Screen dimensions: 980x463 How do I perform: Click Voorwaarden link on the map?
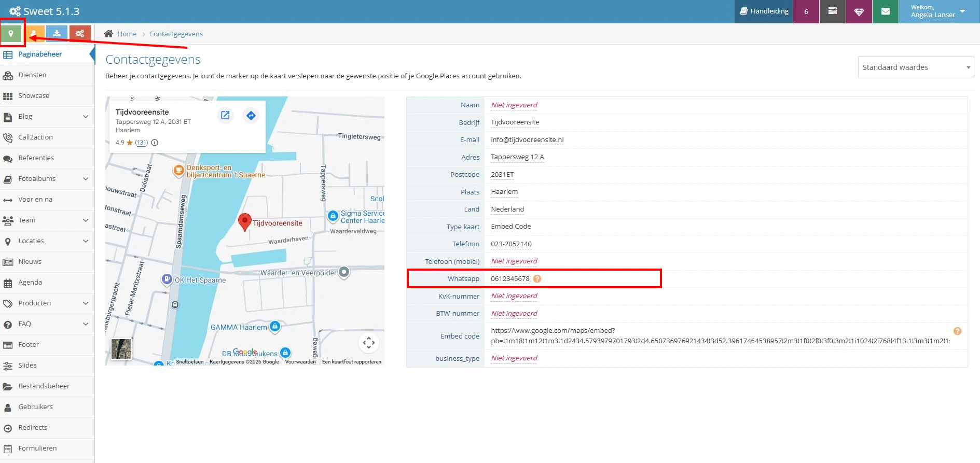coord(300,362)
